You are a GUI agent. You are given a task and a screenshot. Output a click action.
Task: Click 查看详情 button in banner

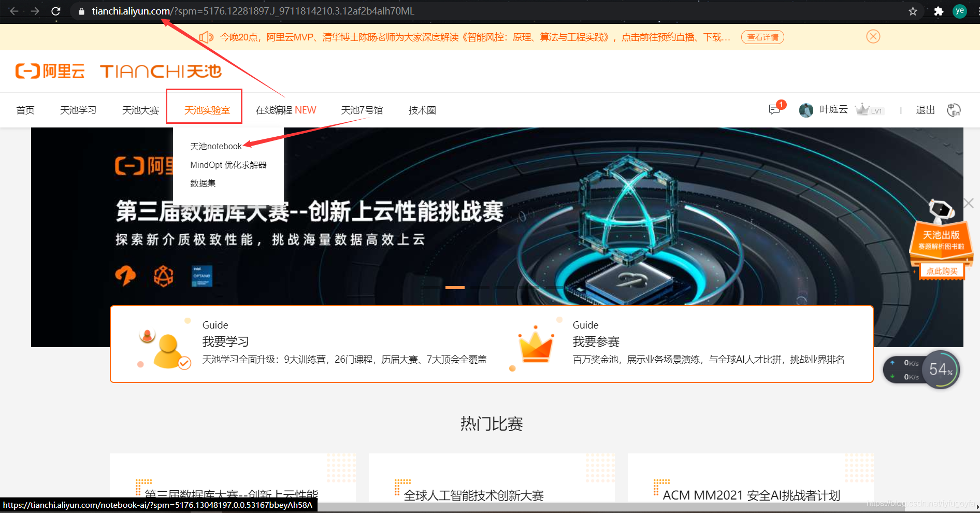point(762,37)
